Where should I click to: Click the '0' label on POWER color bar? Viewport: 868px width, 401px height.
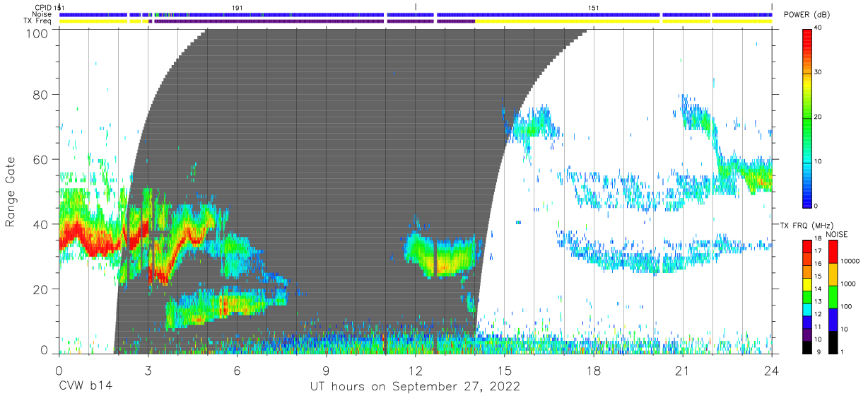coord(816,206)
